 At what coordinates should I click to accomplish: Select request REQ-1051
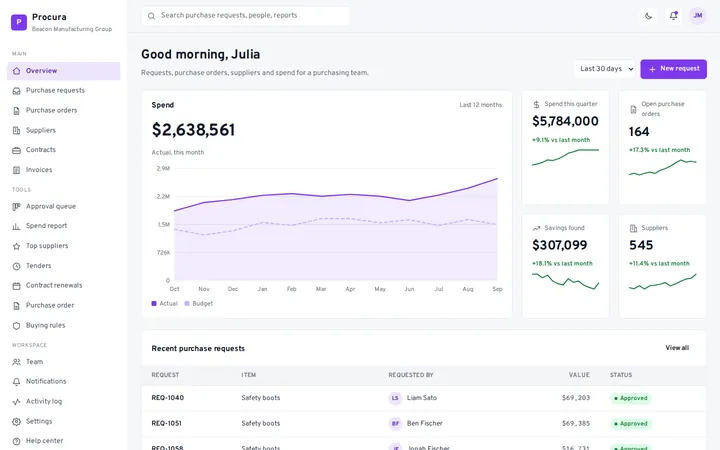coord(166,423)
